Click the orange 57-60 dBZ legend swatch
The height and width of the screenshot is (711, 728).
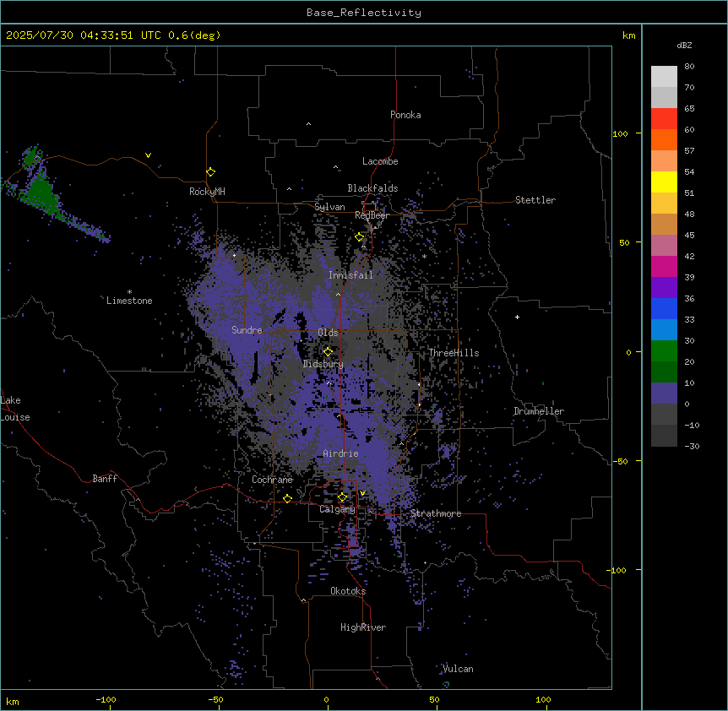click(x=664, y=139)
